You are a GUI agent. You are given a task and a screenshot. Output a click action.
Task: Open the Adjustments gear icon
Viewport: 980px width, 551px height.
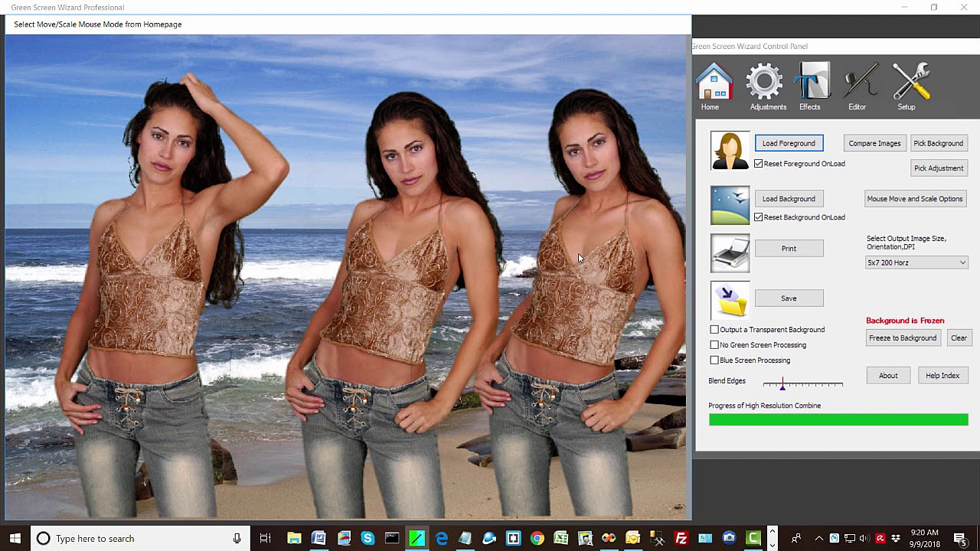pos(766,83)
